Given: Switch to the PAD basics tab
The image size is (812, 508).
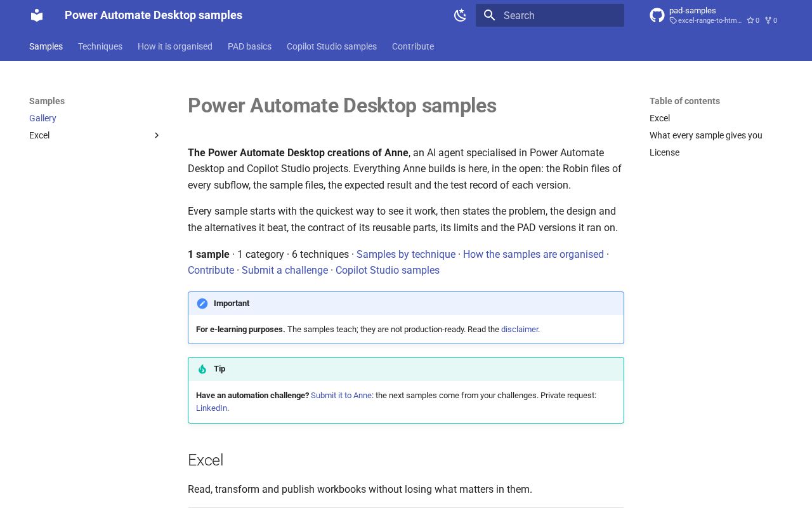Looking at the screenshot, I should pos(249,46).
